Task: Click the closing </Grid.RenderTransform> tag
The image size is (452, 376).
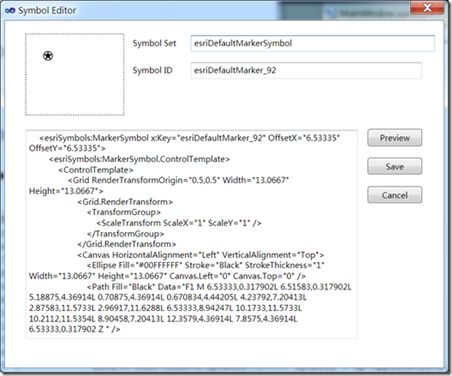Action: point(127,244)
